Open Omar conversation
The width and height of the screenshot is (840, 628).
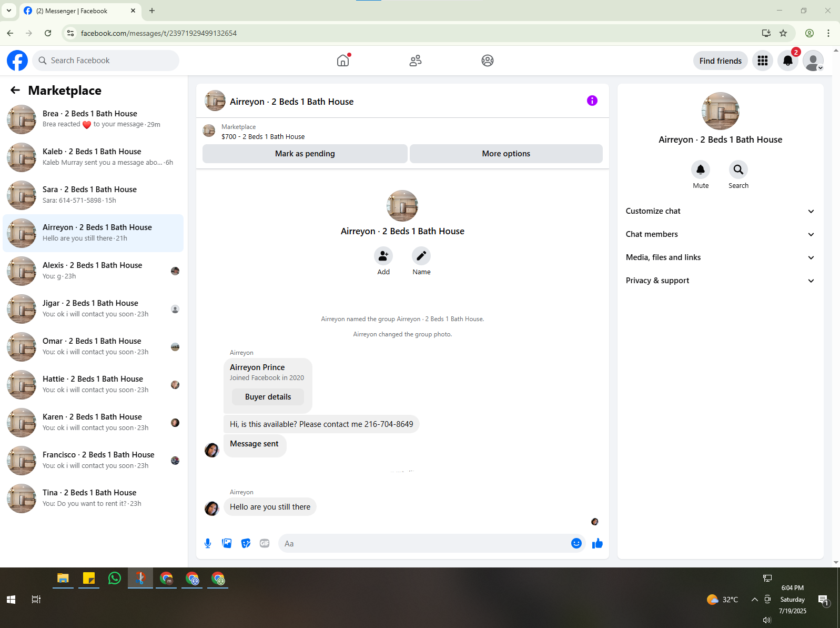tap(93, 347)
